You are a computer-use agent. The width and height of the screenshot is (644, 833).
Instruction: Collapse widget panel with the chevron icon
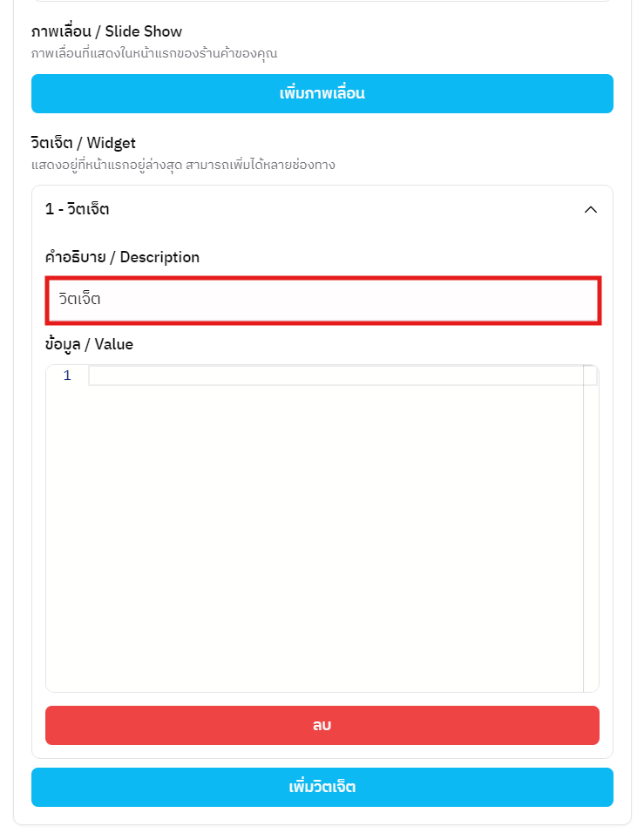tap(590, 210)
